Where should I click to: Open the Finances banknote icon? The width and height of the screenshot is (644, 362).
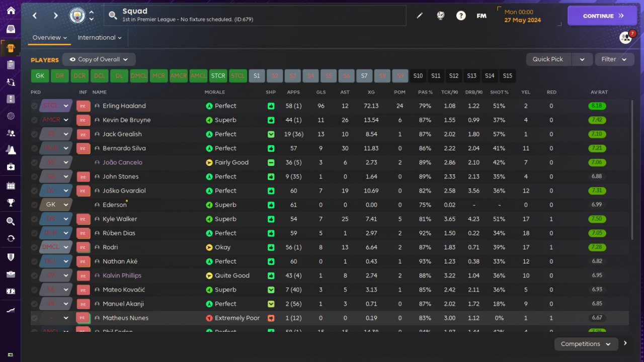11,291
